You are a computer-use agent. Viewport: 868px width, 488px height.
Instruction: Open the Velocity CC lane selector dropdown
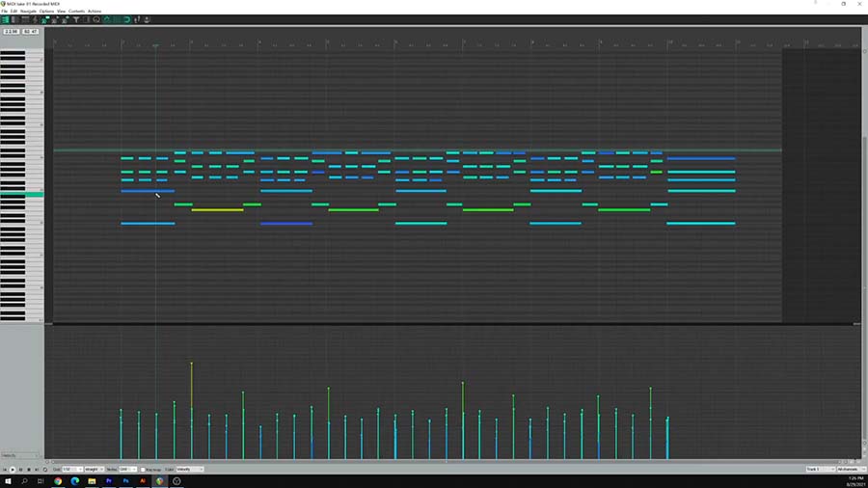[x=20, y=455]
